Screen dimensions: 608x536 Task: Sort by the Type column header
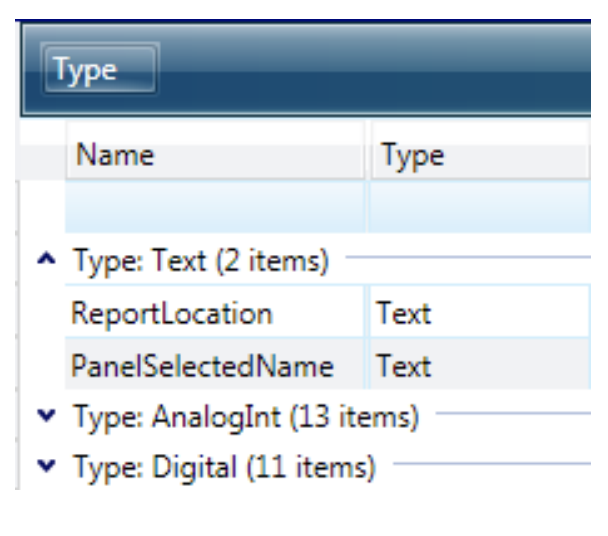(478, 156)
